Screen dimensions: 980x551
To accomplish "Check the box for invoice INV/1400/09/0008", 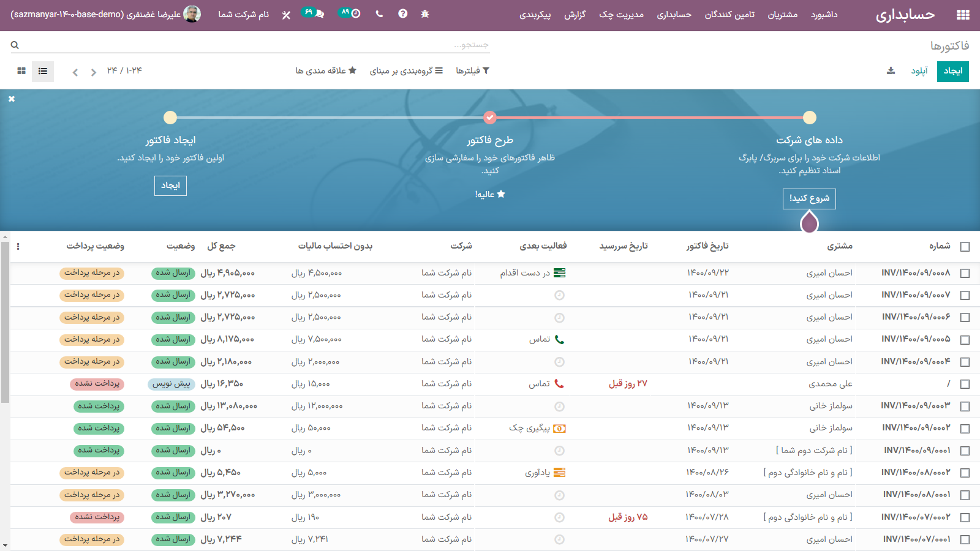I will click(x=965, y=273).
